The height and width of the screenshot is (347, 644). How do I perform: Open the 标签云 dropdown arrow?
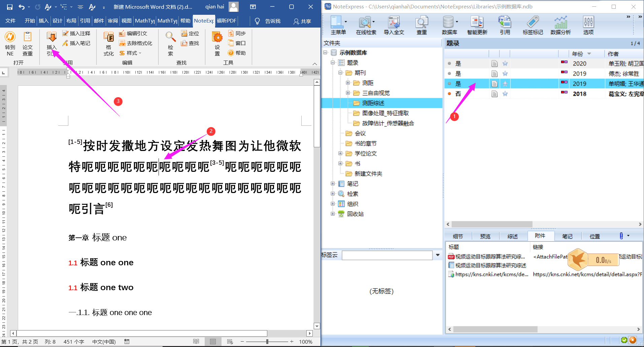[x=437, y=255]
